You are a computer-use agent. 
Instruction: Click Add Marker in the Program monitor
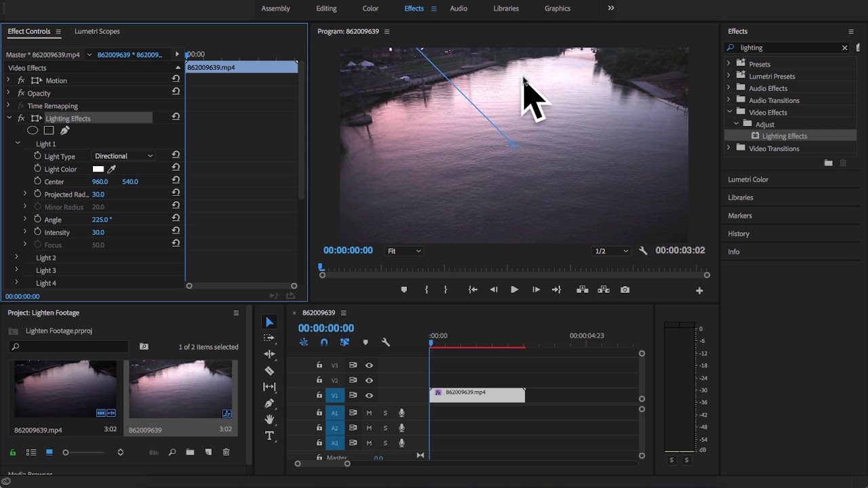pyautogui.click(x=404, y=289)
